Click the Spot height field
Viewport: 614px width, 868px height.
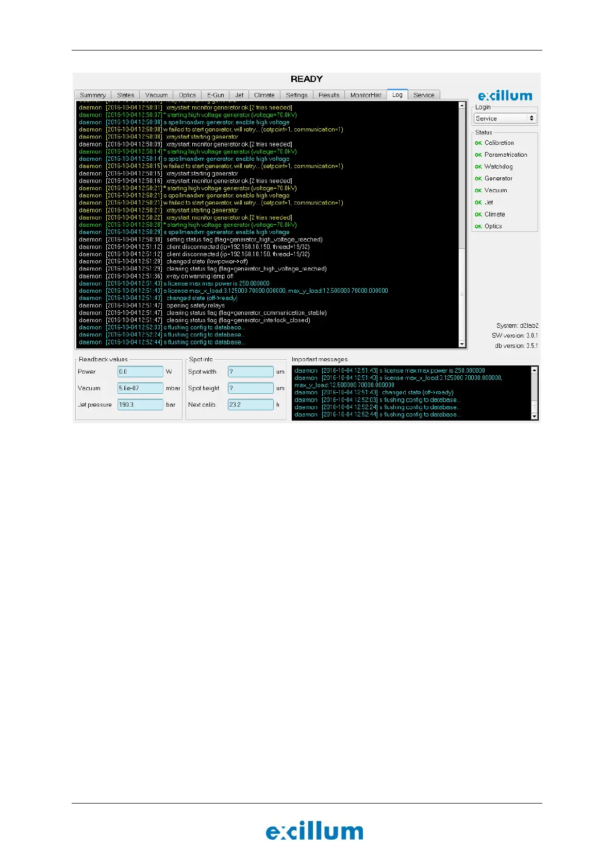coord(251,388)
